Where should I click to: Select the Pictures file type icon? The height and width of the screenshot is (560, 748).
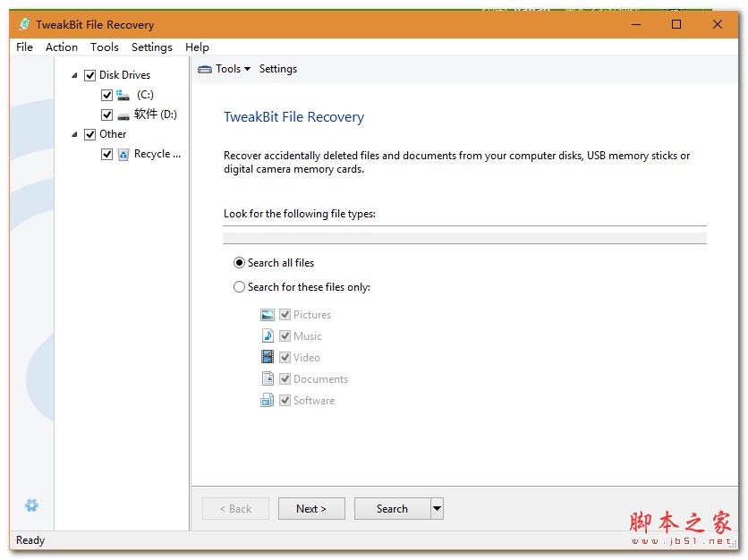pos(268,314)
